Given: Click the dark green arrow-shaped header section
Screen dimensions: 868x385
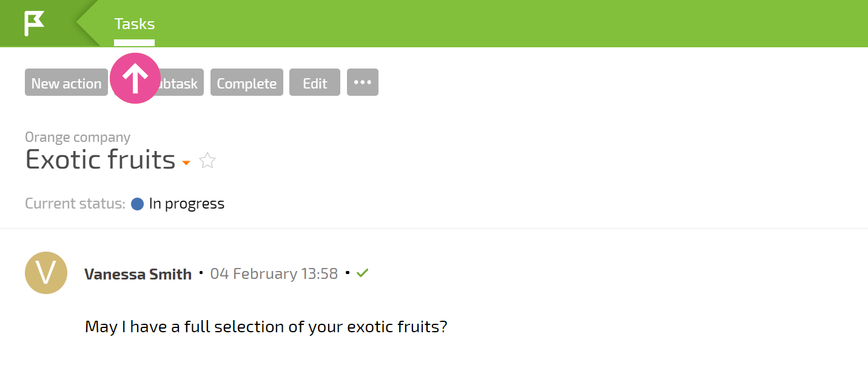Looking at the screenshot, I should pyautogui.click(x=50, y=24).
